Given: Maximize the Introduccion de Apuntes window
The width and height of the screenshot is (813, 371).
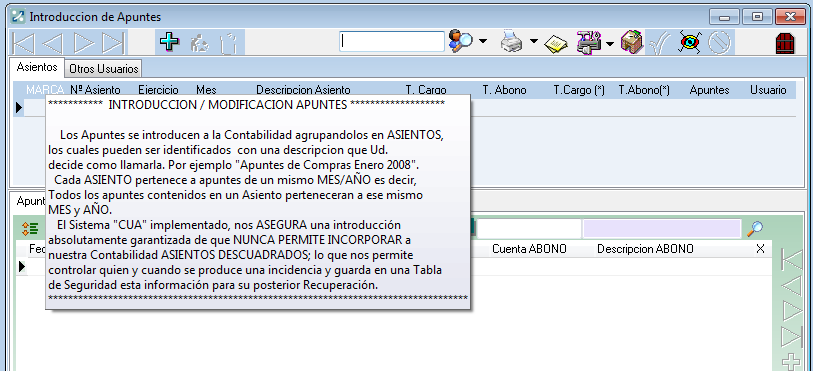Looking at the screenshot, I should pyautogui.click(x=757, y=17).
